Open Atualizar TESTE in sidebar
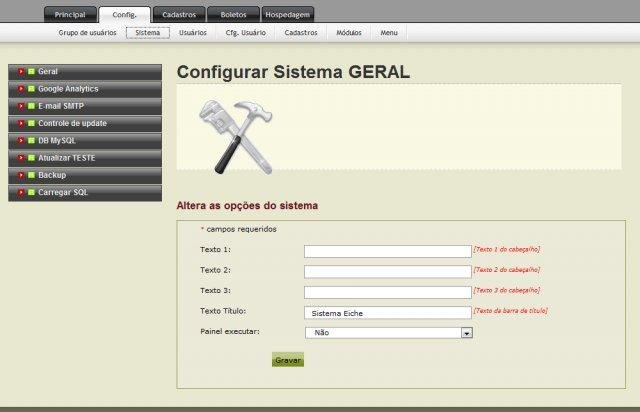The image size is (640, 412). [x=85, y=158]
